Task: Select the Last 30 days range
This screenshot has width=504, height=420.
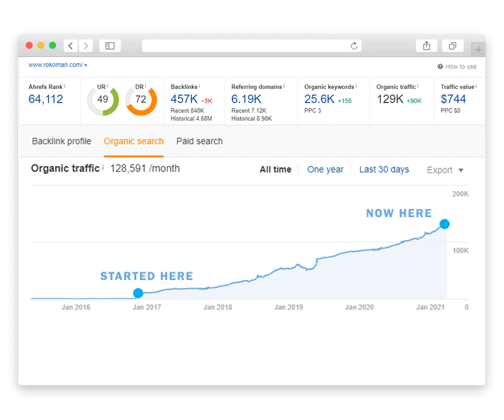Action: pos(384,169)
